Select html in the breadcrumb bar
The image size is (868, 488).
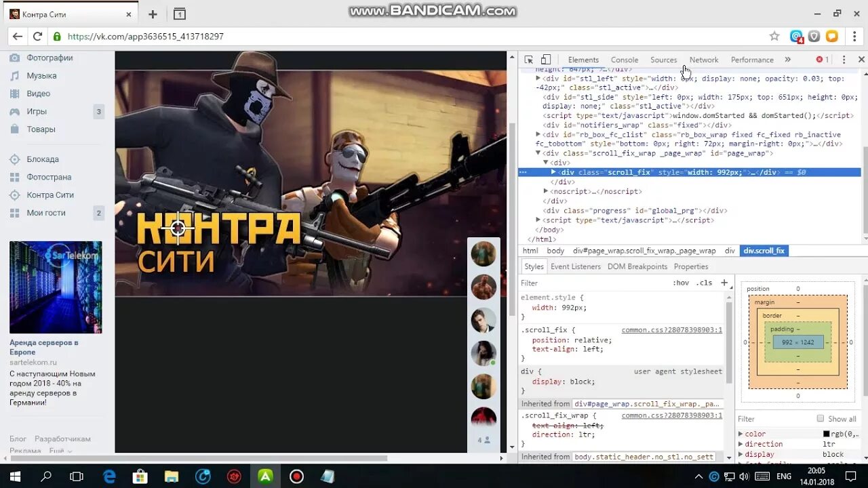pos(530,251)
